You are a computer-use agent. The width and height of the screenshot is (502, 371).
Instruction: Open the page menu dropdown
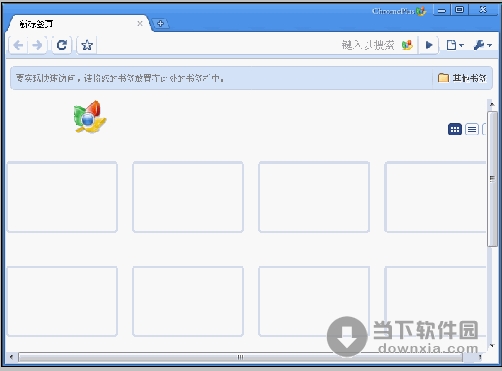coord(455,45)
